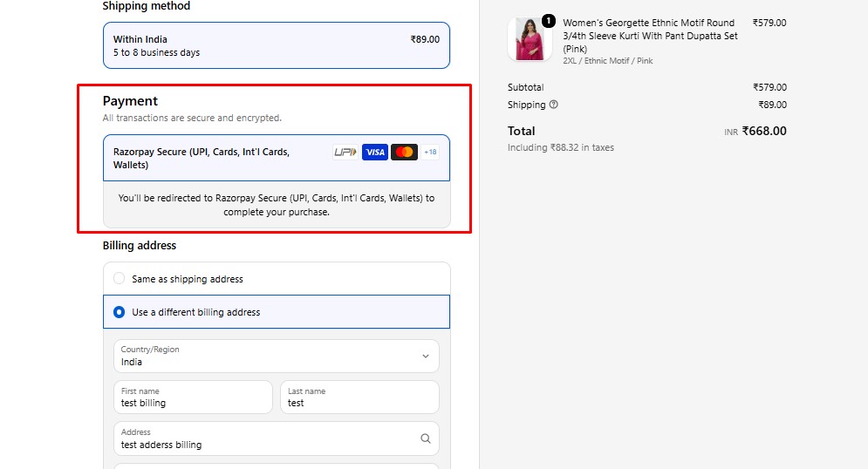
Task: Select the Razorpay Secure payment option
Action: (277, 158)
